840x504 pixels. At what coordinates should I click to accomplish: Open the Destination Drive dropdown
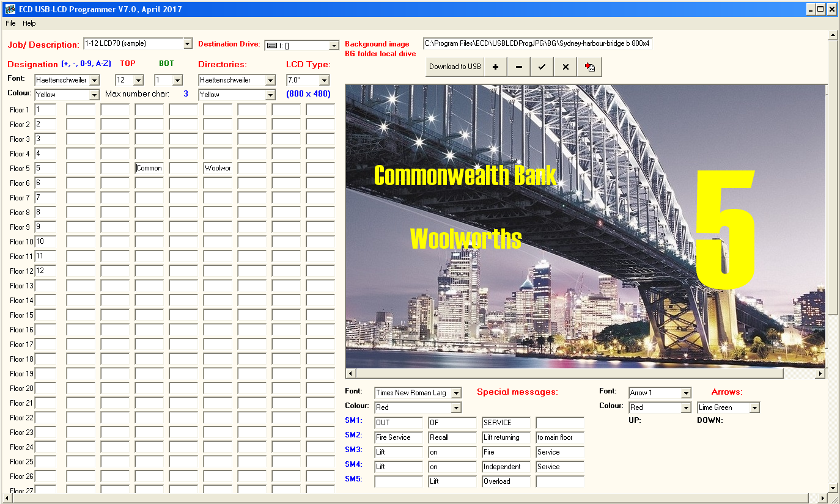coord(334,45)
